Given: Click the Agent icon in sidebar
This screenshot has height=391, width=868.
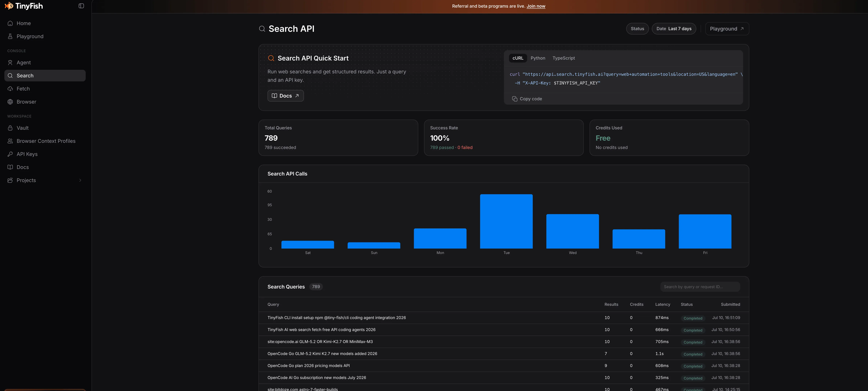Looking at the screenshot, I should 10,63.
